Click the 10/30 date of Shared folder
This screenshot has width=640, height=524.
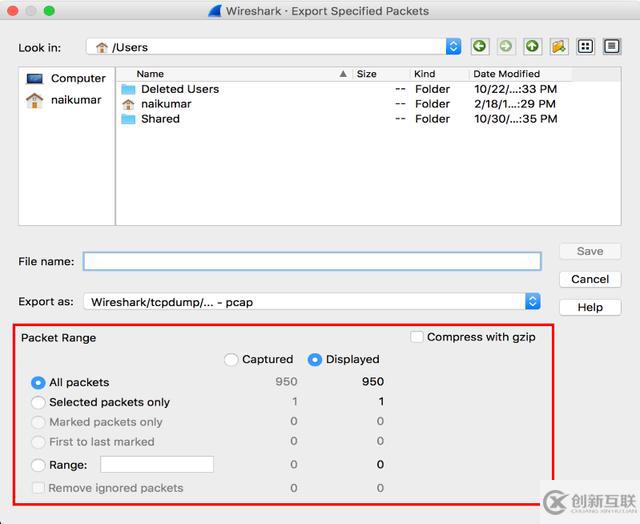pos(516,119)
